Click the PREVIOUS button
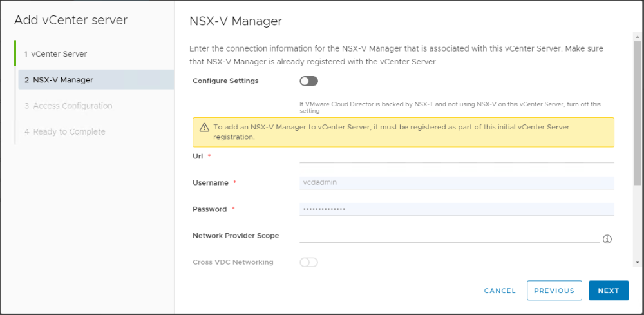Image resolution: width=644 pixels, height=315 pixels. 554,291
